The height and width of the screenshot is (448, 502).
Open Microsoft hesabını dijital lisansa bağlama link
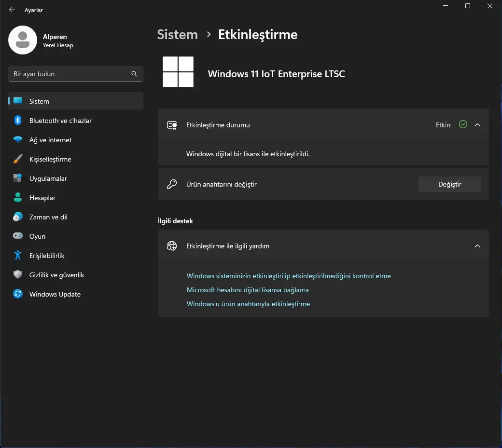pyautogui.click(x=248, y=290)
